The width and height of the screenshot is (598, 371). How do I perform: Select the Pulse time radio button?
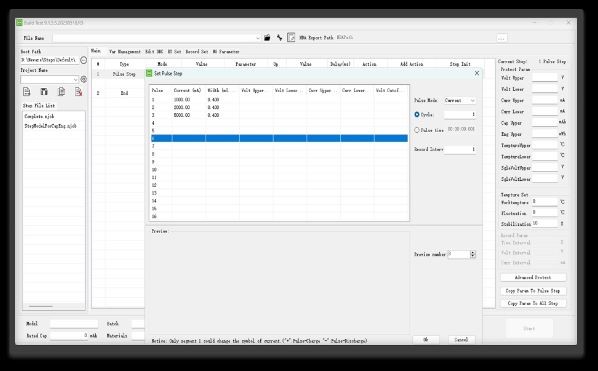pos(417,130)
